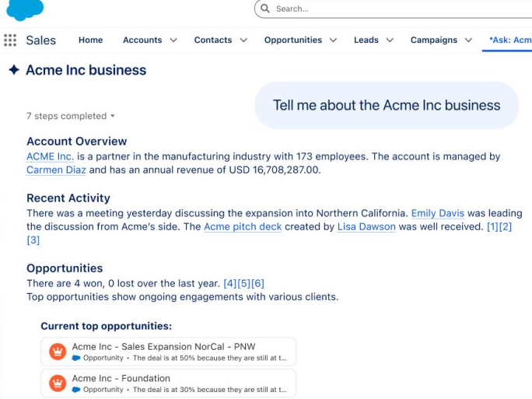Click the 'Acme Inc business' page title
This screenshot has width=532, height=399.
pyautogui.click(x=86, y=70)
